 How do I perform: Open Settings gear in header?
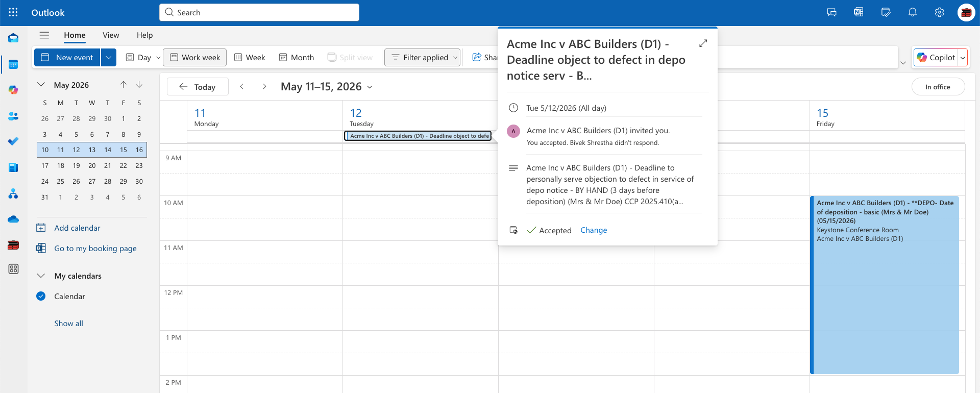coord(939,12)
